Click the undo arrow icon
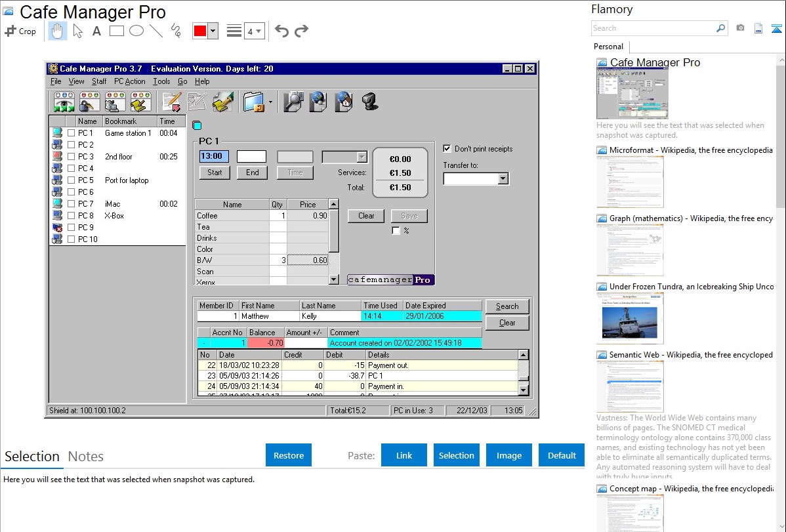 pos(281,31)
